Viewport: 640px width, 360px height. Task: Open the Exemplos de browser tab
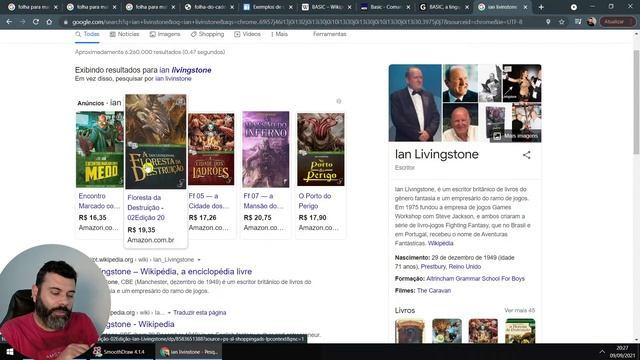tap(267, 7)
